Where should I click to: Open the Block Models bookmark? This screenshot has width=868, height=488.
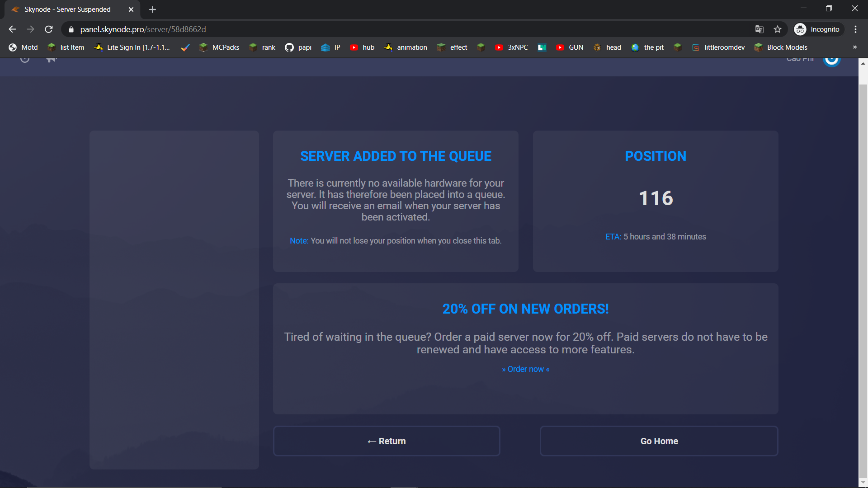click(781, 47)
